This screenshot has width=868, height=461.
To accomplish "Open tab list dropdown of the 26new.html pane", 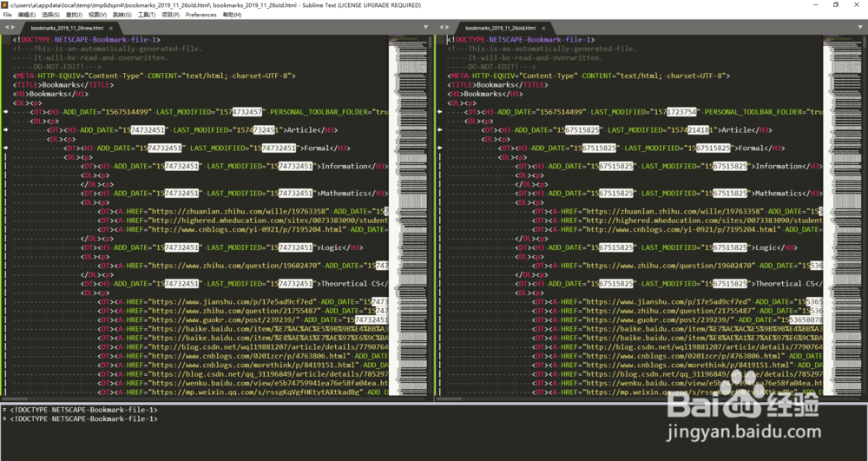I will (x=425, y=27).
